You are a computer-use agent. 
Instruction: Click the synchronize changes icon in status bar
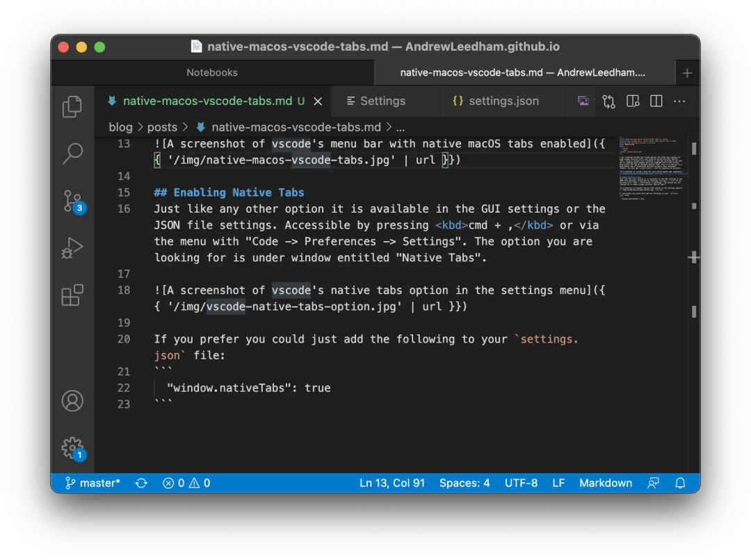(x=141, y=483)
